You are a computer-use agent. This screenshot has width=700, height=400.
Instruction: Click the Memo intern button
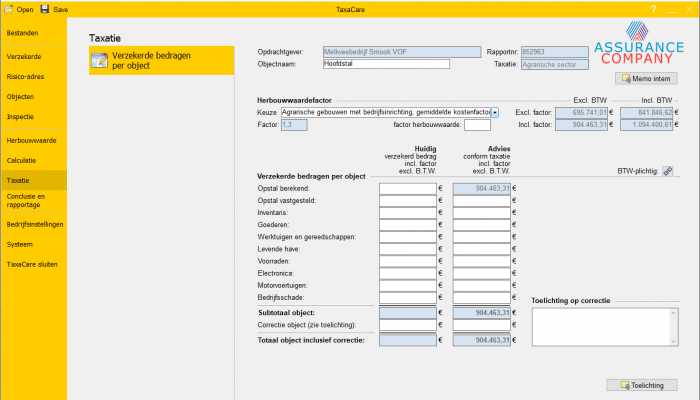coord(646,79)
